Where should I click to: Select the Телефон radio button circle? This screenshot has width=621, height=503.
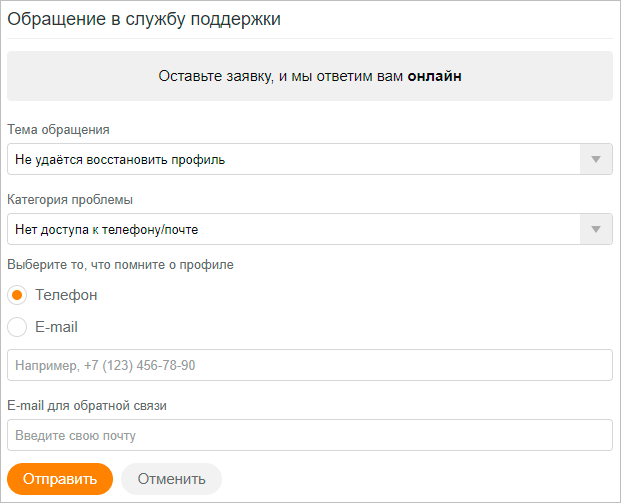pos(17,295)
